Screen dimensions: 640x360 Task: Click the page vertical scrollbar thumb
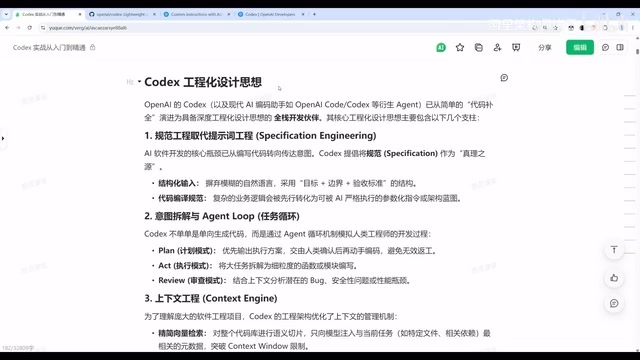click(637, 51)
